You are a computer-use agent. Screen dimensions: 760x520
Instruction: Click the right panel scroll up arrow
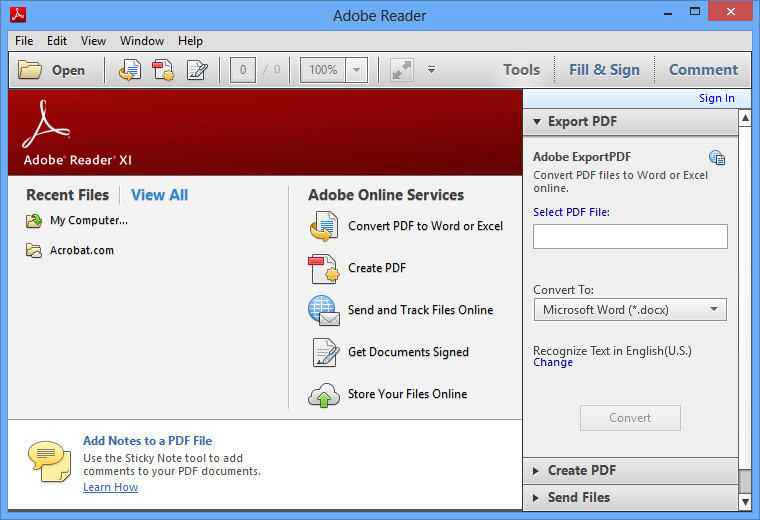coord(745,118)
